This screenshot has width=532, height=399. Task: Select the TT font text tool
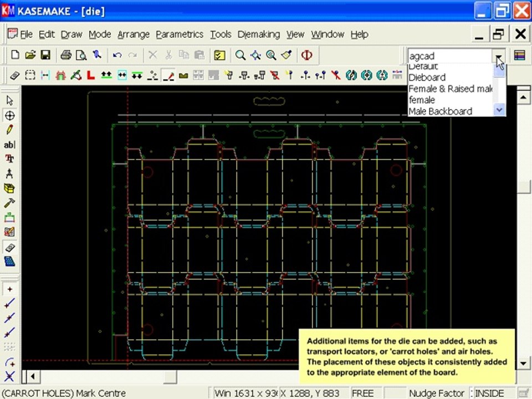coord(9,159)
